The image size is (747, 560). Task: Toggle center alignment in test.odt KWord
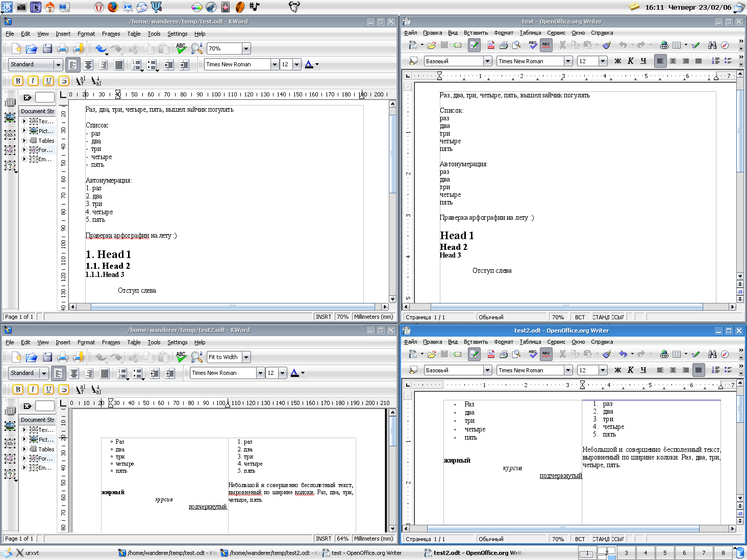pyautogui.click(x=88, y=65)
